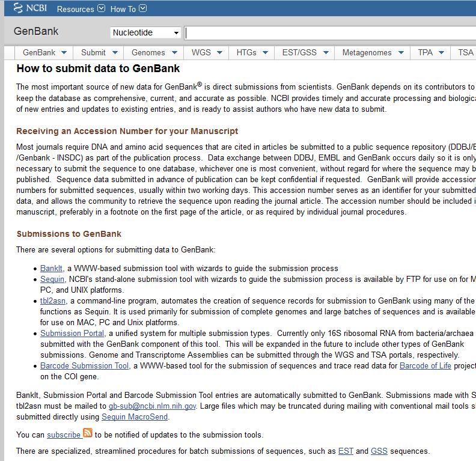
Task: Follow the GSS sequences link
Action: tap(379, 451)
